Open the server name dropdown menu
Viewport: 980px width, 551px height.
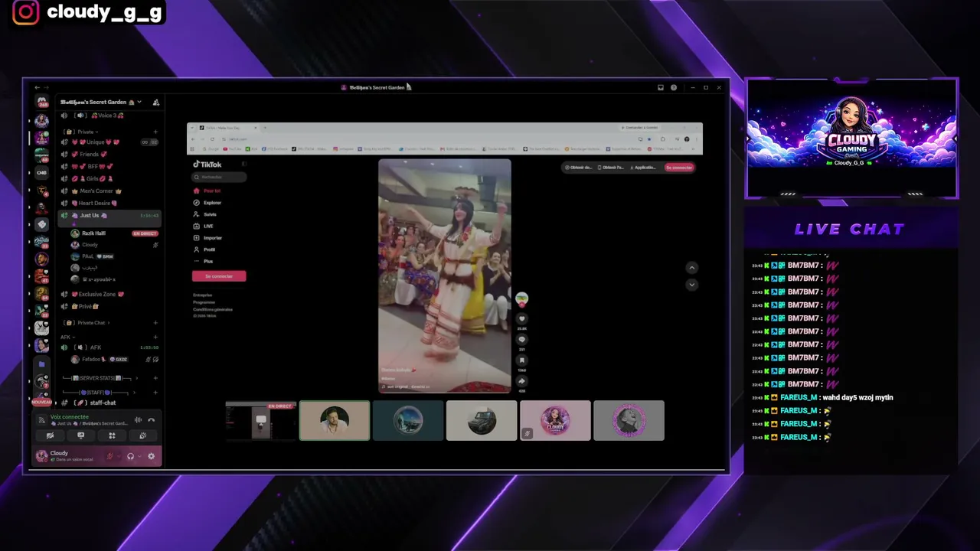click(101, 102)
